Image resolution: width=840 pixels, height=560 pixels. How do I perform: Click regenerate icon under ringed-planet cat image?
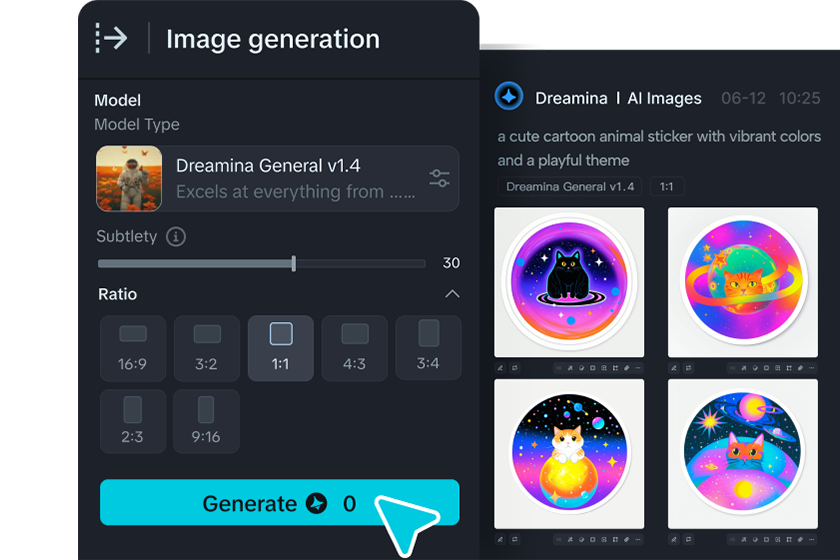pyautogui.click(x=688, y=368)
